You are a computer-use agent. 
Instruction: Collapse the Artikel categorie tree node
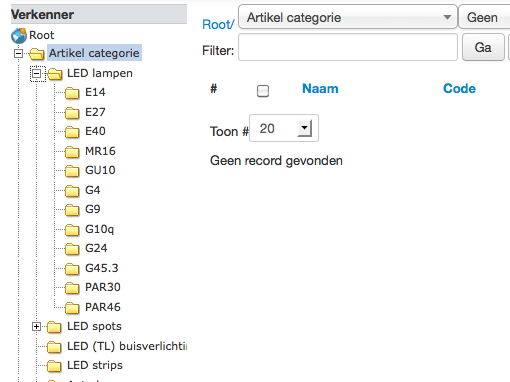click(x=19, y=53)
